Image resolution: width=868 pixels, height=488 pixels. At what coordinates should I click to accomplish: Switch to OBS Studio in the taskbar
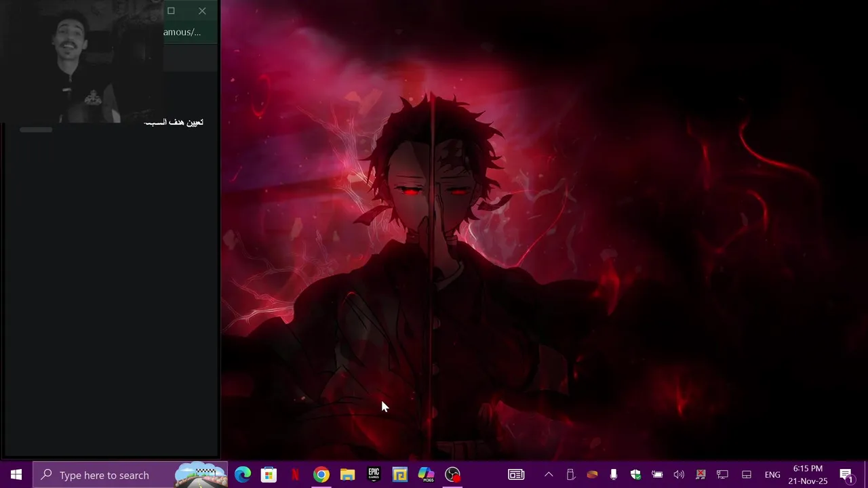(452, 475)
